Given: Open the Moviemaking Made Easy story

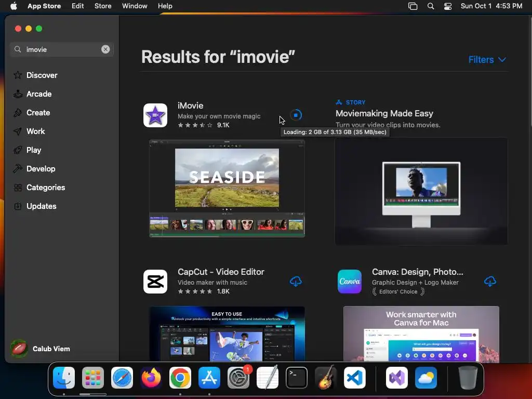Looking at the screenshot, I should click(x=384, y=113).
